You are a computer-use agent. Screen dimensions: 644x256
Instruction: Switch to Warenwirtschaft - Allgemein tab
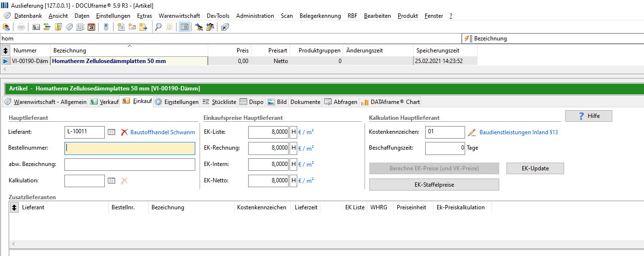tap(45, 102)
